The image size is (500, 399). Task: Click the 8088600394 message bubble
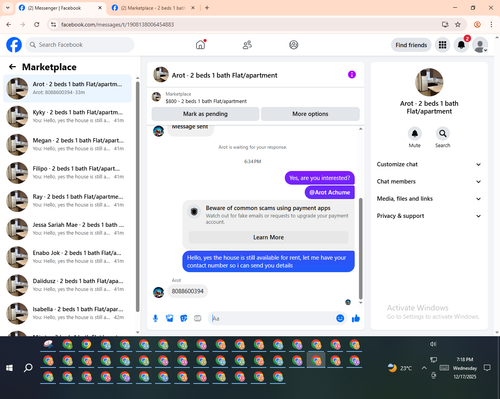pyautogui.click(x=188, y=291)
